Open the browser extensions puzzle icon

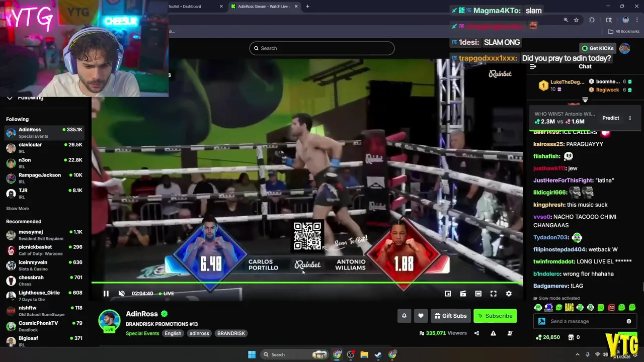coord(592,20)
